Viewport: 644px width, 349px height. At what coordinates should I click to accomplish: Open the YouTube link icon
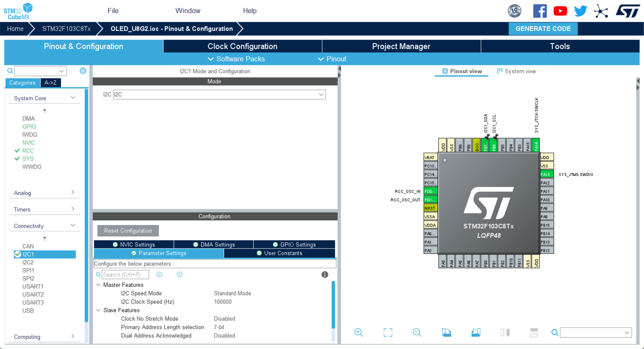(560, 11)
